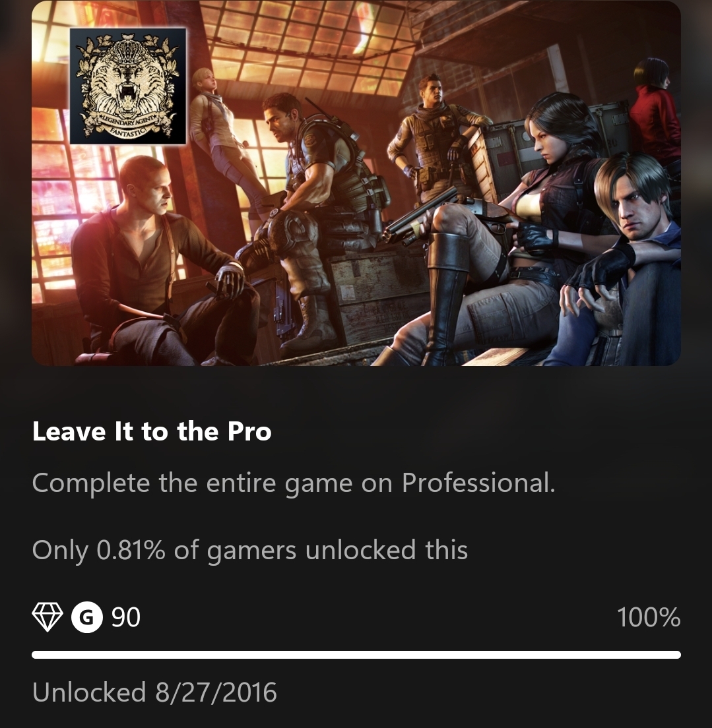Tap the Resident Evil 6 artwork banner
The width and height of the screenshot is (712, 728).
pyautogui.click(x=356, y=183)
